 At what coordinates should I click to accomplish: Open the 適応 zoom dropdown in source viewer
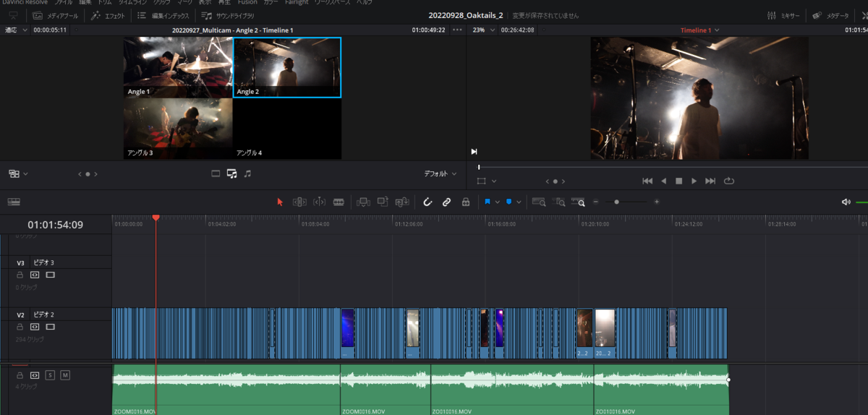(16, 30)
